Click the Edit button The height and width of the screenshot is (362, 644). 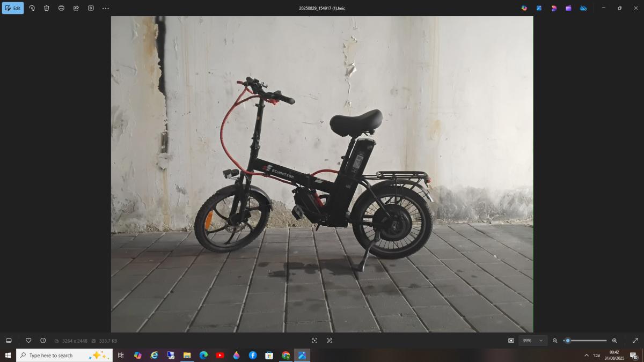(13, 8)
